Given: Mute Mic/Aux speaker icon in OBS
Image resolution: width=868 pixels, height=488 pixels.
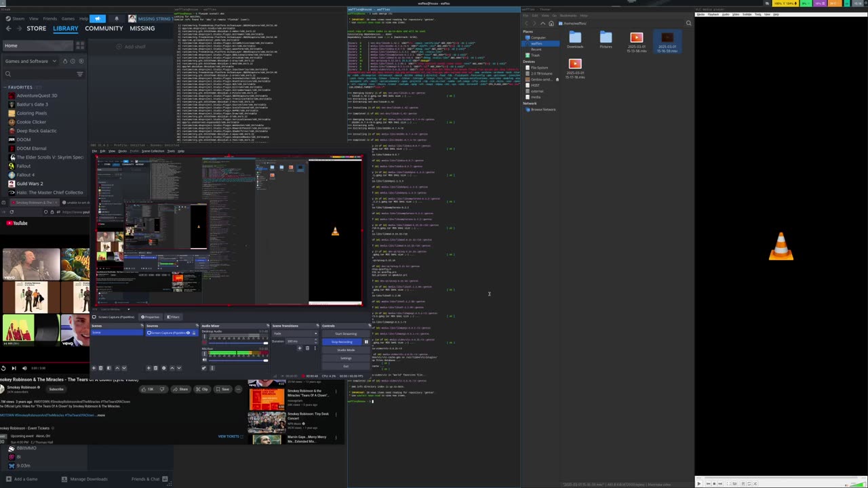Looking at the screenshot, I should 204,360.
